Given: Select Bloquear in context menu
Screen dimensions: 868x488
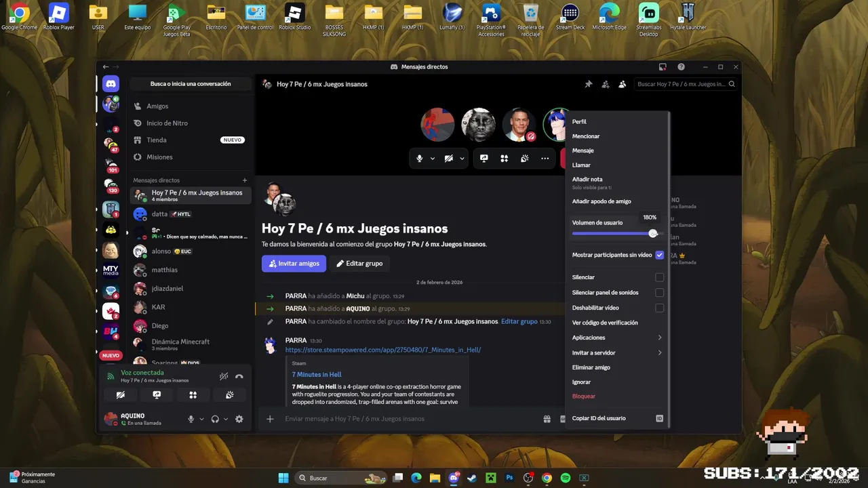Looking at the screenshot, I should (x=617, y=396).
